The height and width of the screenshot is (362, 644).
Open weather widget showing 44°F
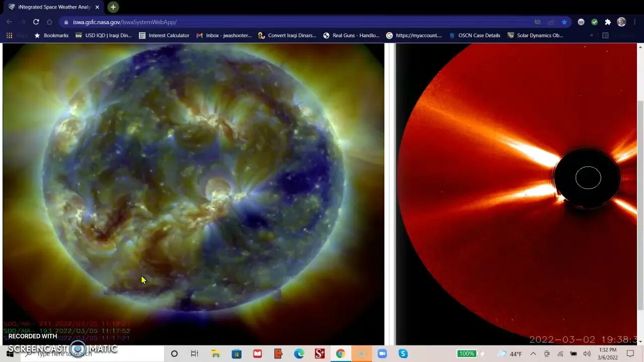pyautogui.click(x=509, y=354)
